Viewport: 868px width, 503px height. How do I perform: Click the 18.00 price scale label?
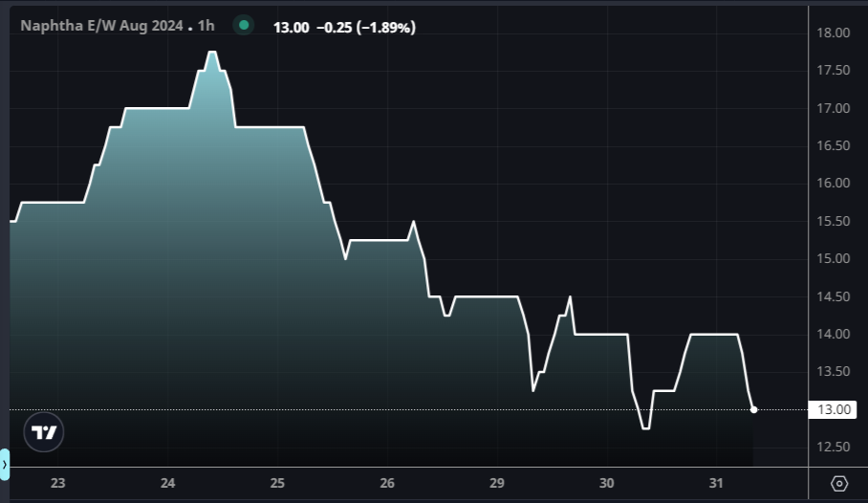tap(834, 33)
